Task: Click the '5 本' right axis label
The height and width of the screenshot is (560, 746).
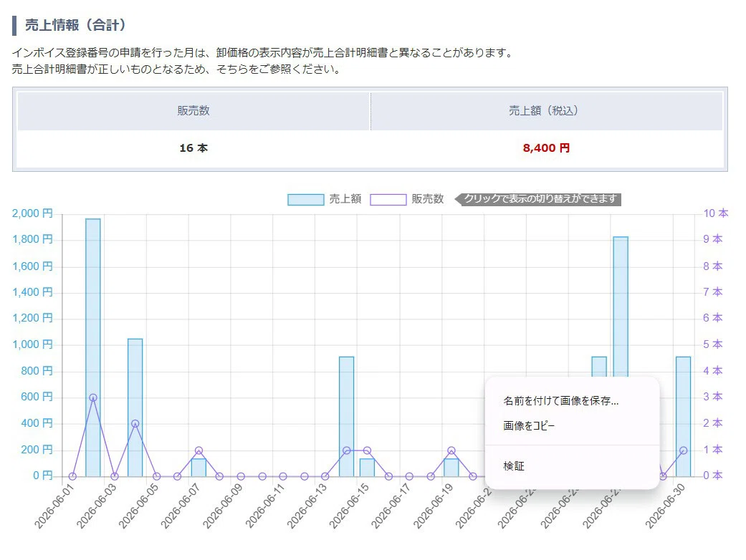Action: click(713, 344)
